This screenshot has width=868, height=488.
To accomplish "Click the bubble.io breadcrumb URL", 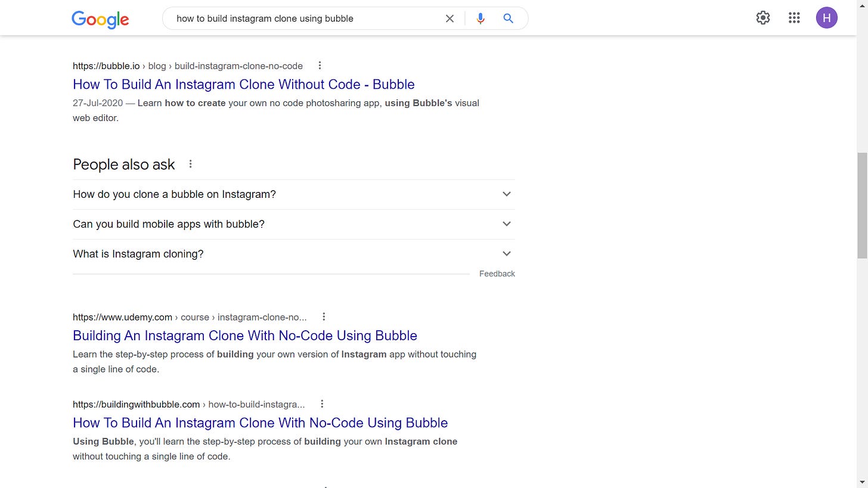I will pyautogui.click(x=188, y=66).
